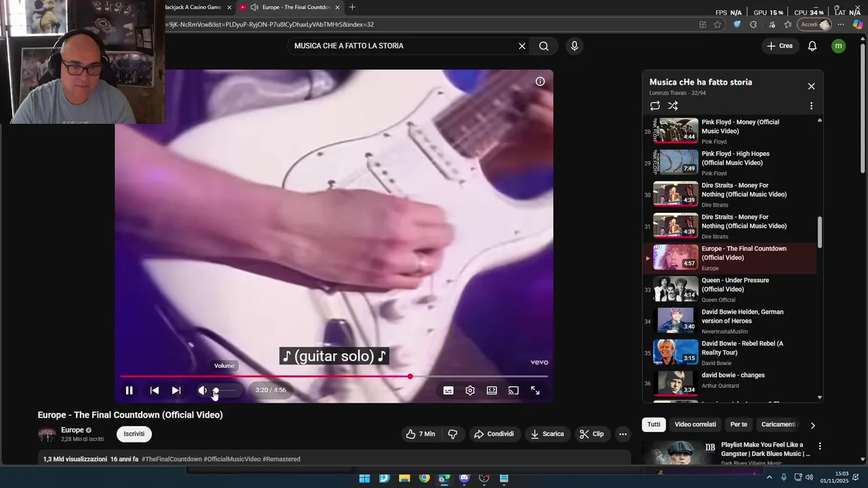The height and width of the screenshot is (488, 868).
Task: Start voice search with the microphone
Action: [574, 46]
